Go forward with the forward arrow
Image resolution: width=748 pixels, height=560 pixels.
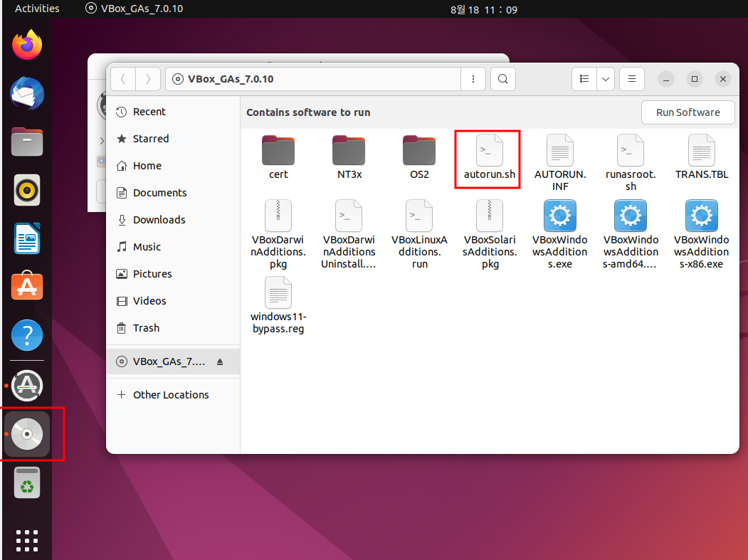[x=148, y=79]
